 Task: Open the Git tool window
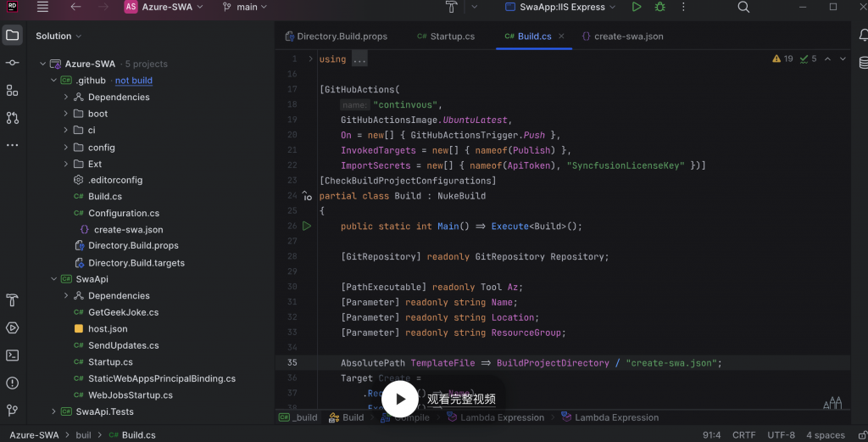pos(12,411)
